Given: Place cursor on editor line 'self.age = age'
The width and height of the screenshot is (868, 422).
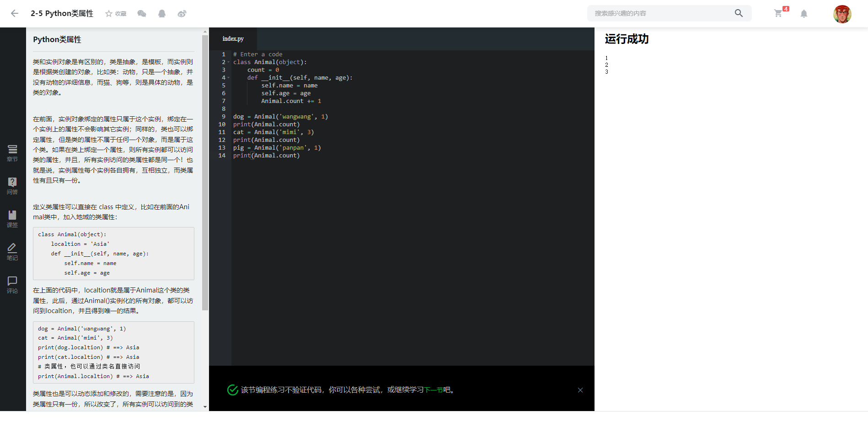Looking at the screenshot, I should pyautogui.click(x=286, y=93).
